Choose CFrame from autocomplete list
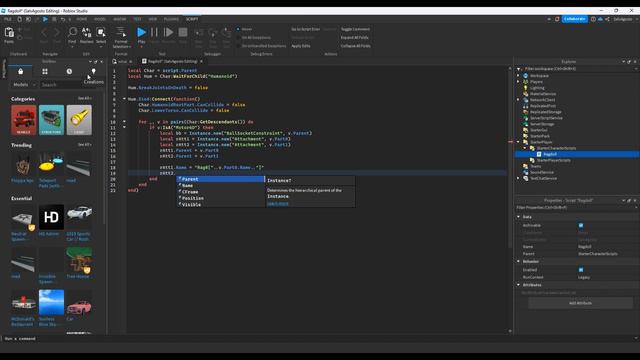 pos(190,192)
